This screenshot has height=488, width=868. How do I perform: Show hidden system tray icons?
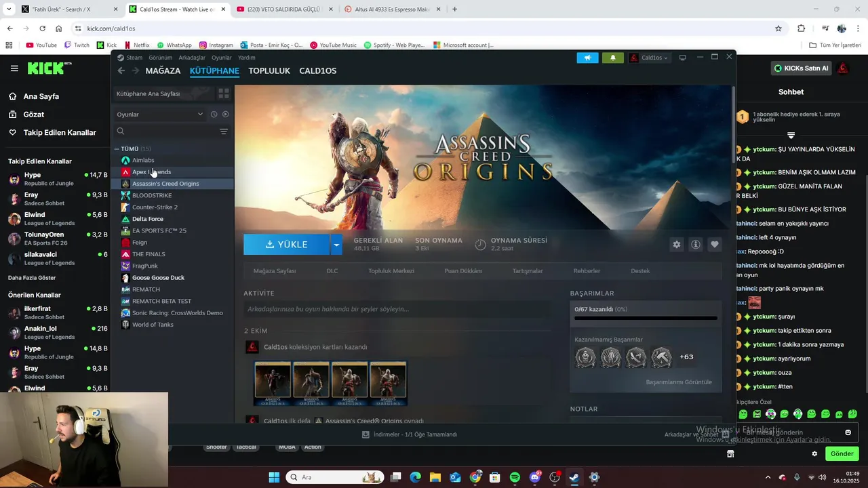tap(768, 477)
